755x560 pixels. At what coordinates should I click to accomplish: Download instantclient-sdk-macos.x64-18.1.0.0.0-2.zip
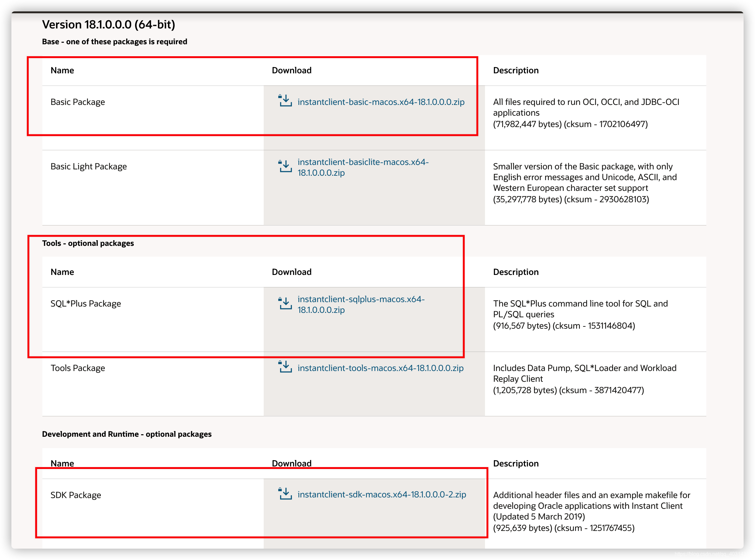point(382,495)
